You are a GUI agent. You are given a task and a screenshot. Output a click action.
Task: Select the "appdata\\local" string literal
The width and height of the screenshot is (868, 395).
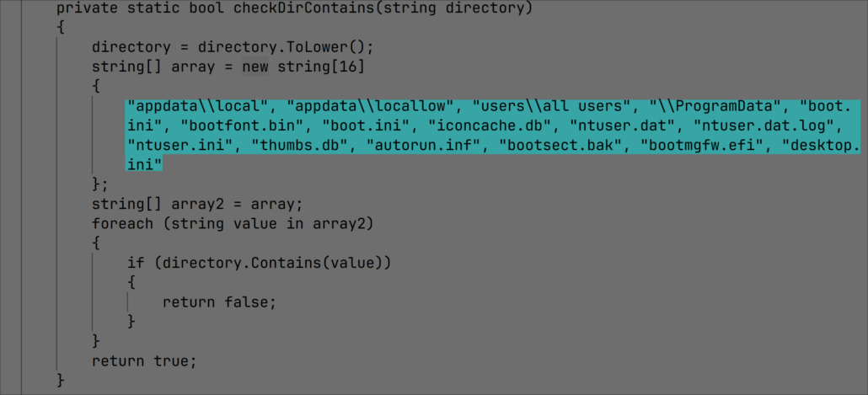[x=202, y=108]
